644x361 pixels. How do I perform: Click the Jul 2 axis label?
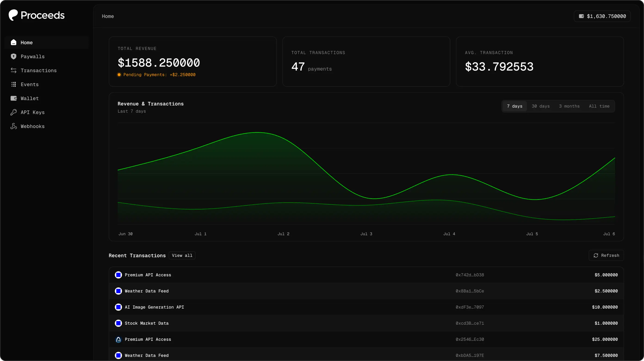point(283,234)
